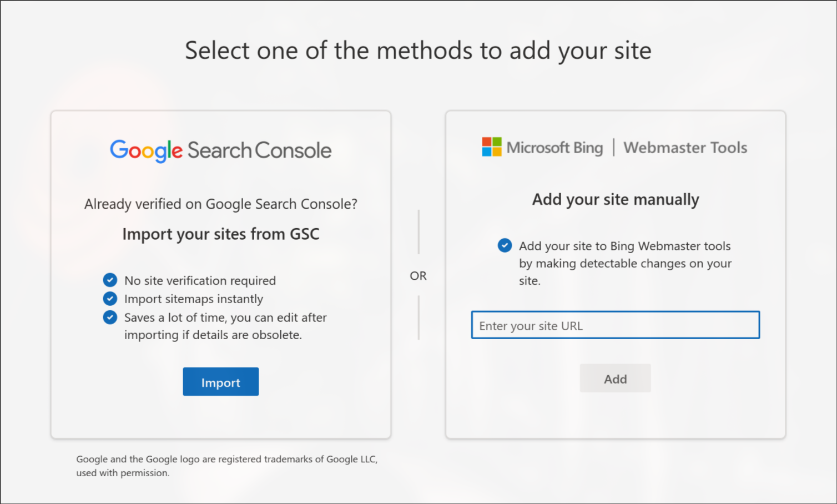Click the 'Import your sites from GSC' heading
Image resolution: width=837 pixels, height=504 pixels.
[220, 234]
